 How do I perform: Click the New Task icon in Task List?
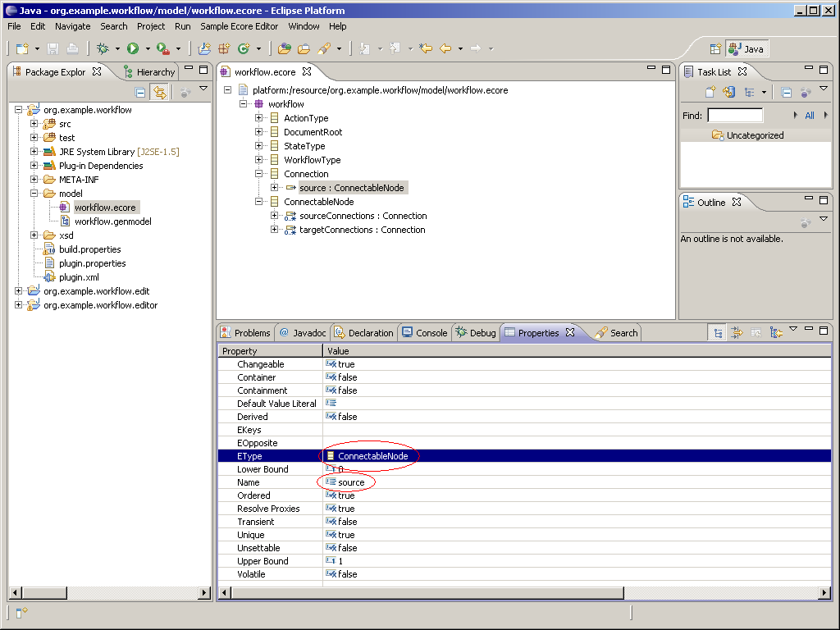pyautogui.click(x=710, y=93)
